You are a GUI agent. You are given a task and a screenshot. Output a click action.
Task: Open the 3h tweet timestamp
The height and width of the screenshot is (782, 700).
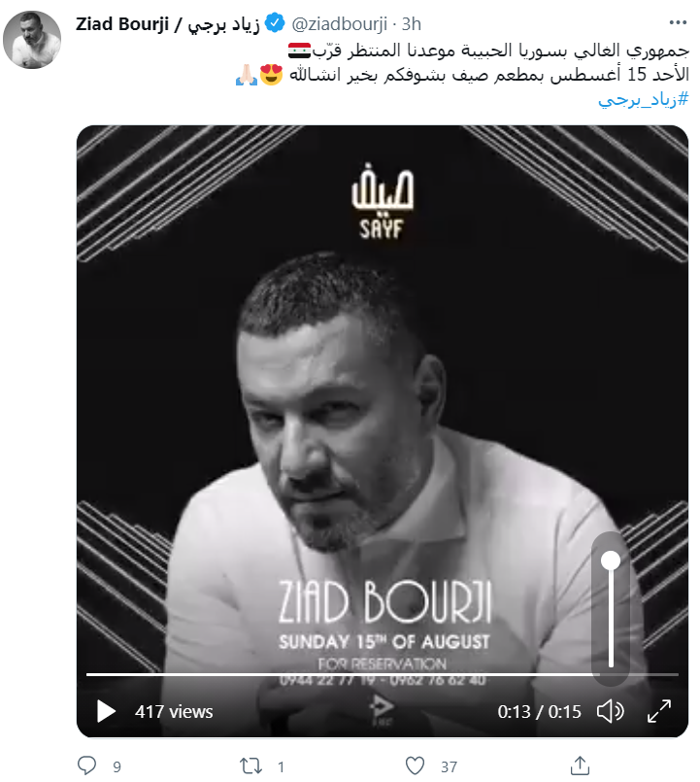412,24
